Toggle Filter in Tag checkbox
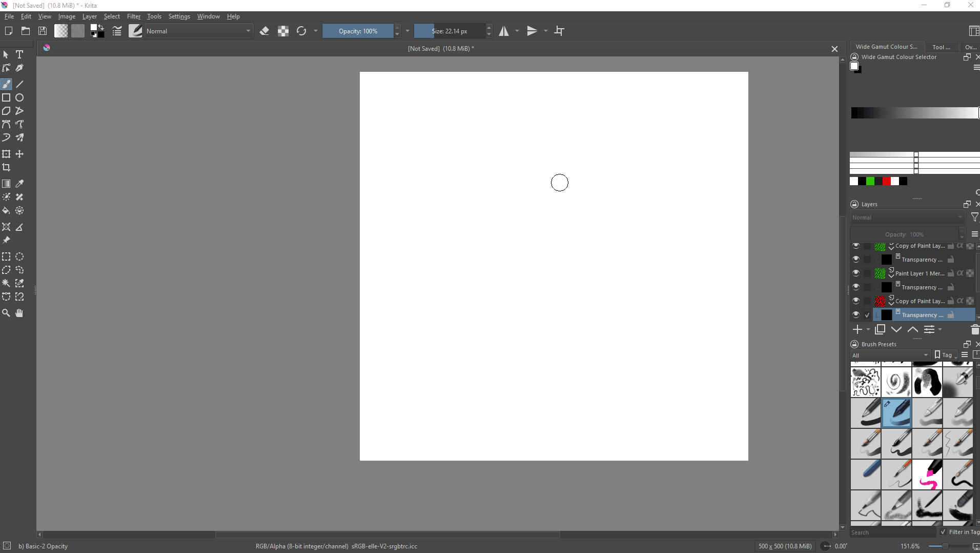Screen dimensions: 980x553 point(943,532)
